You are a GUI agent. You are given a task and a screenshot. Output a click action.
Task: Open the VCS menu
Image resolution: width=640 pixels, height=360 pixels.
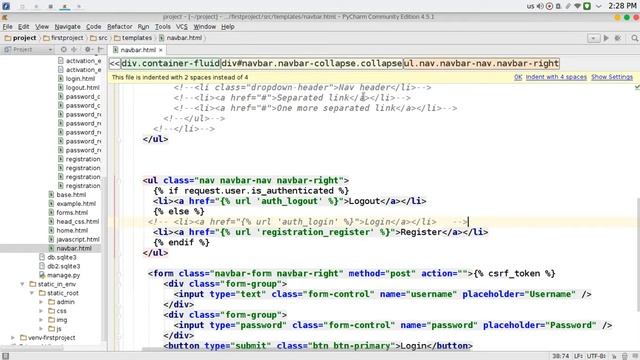click(x=182, y=27)
